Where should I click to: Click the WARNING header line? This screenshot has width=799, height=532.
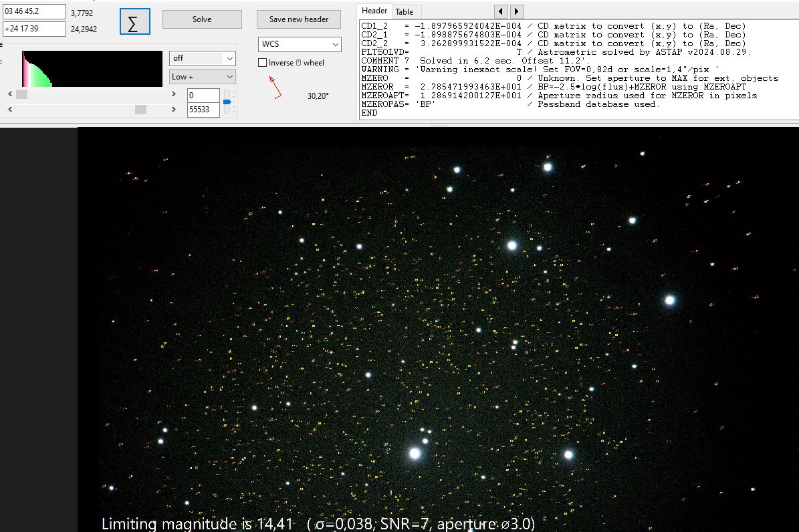(x=540, y=70)
